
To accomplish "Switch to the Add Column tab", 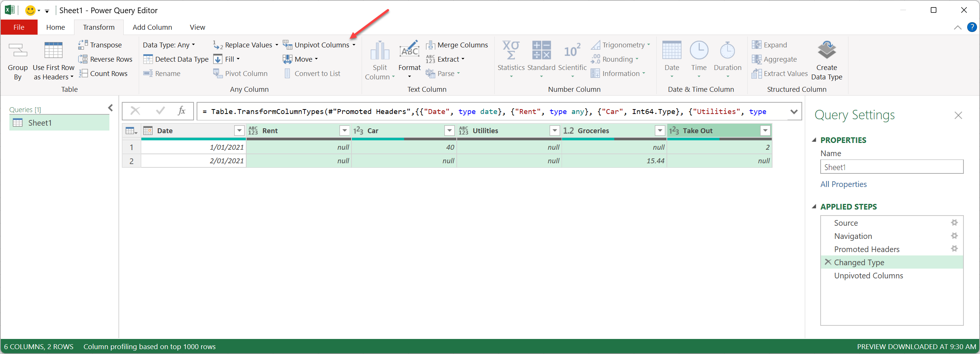I will [x=152, y=27].
